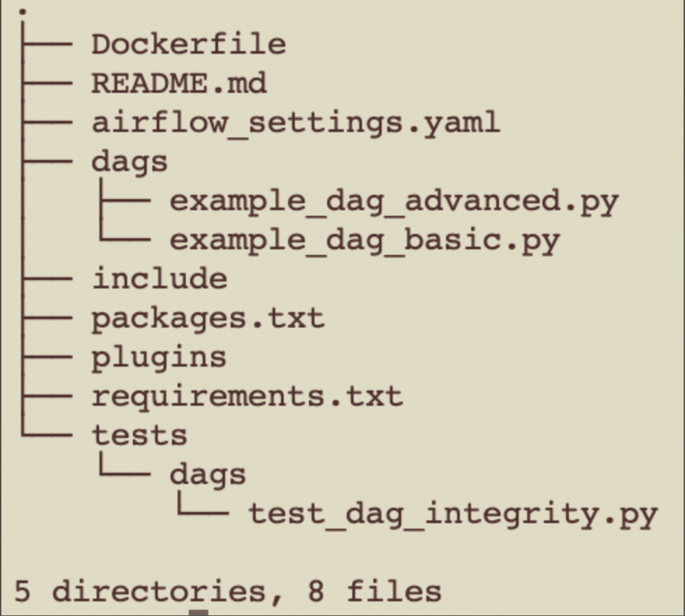Click the terminal cursor block at bottom
This screenshot has height=616, width=685.
[x=199, y=613]
